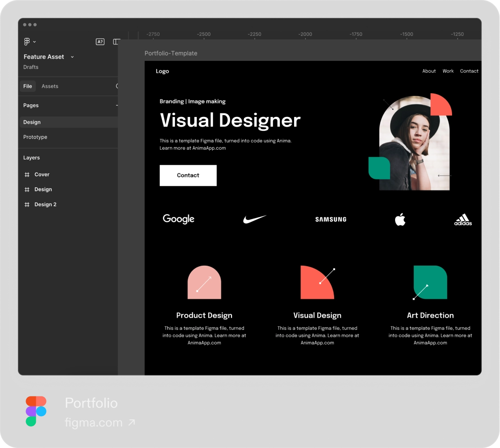The width and height of the screenshot is (500, 448).
Task: Switch to the File tab
Action: (28, 86)
